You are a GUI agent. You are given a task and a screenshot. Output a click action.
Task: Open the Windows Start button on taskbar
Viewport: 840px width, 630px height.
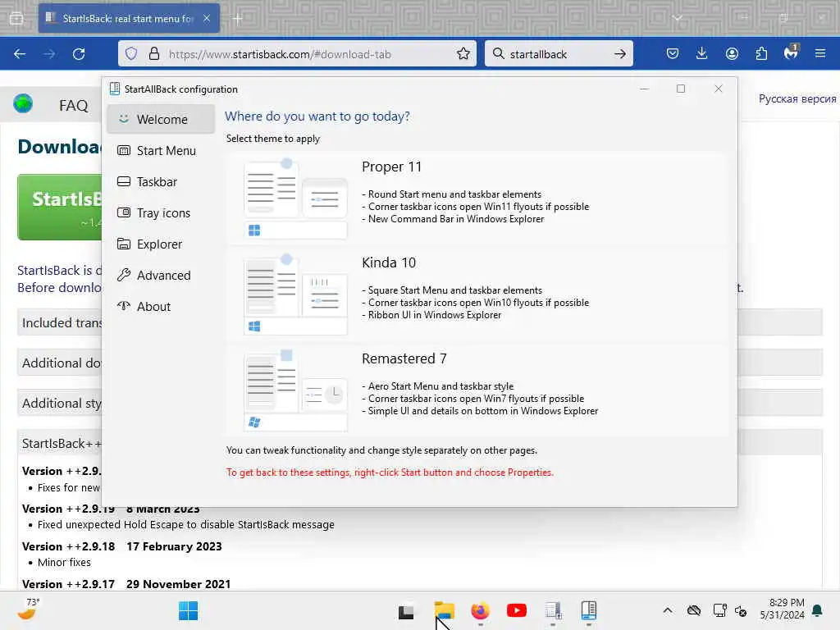pyautogui.click(x=188, y=610)
